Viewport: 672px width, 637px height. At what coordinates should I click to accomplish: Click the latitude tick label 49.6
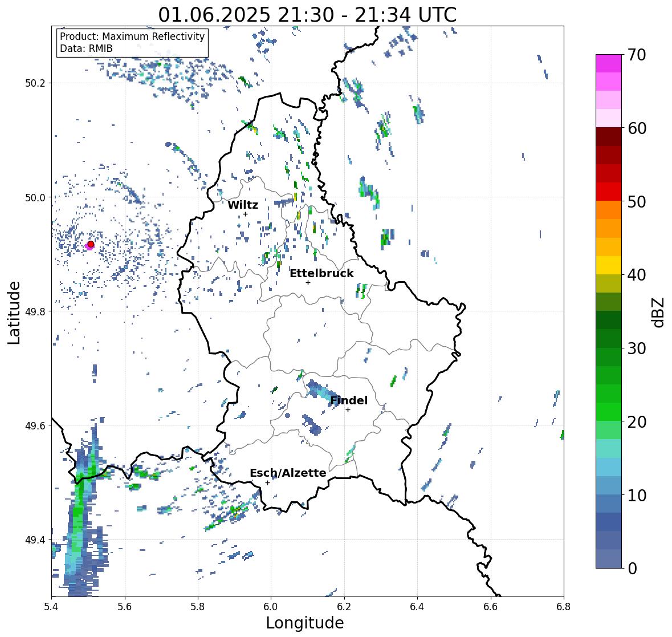[35, 425]
